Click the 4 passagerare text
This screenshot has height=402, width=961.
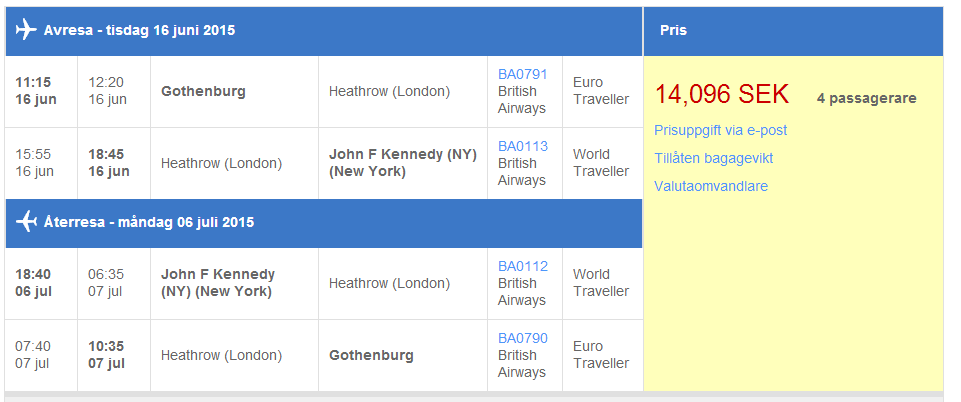[866, 98]
